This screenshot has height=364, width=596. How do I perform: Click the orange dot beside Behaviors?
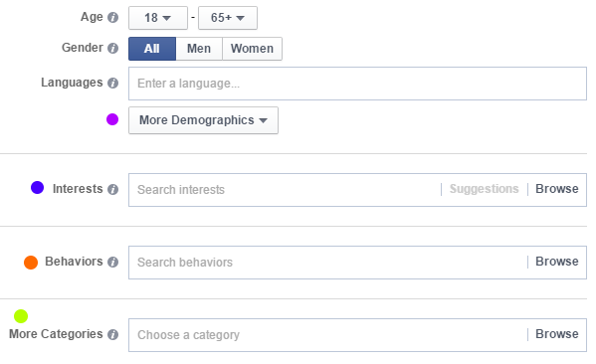tap(31, 263)
